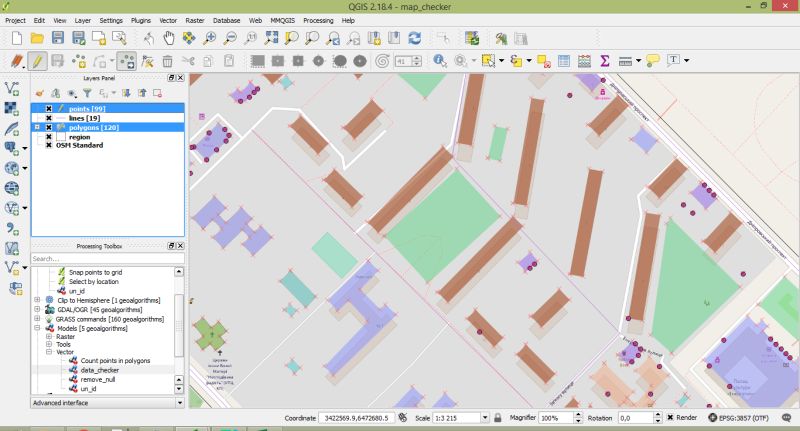The image size is (800, 431).
Task: Select remove_null model
Action: pos(97,379)
